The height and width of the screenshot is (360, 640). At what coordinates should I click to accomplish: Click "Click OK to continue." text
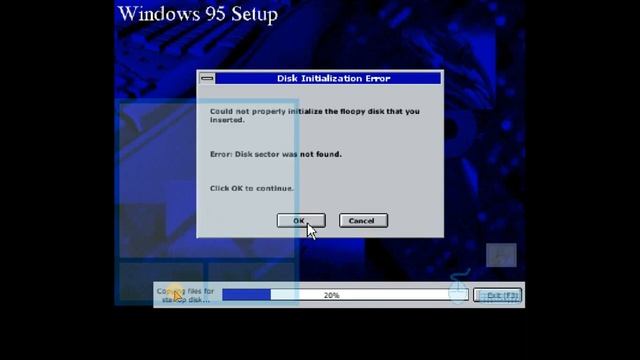251,189
